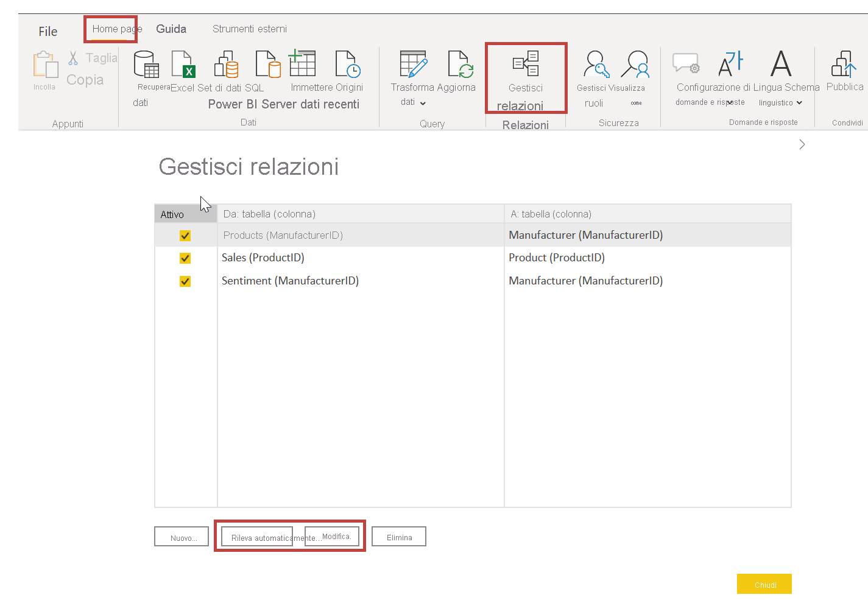Viewport: 868px width, 603px height.
Task: Click the Lingua icon
Action: 731,63
